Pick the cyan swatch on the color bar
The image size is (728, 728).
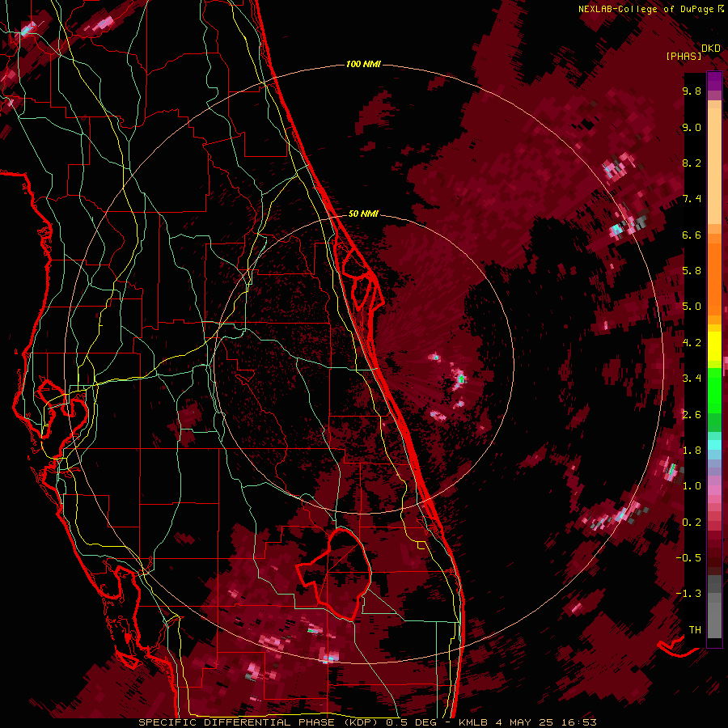point(714,445)
